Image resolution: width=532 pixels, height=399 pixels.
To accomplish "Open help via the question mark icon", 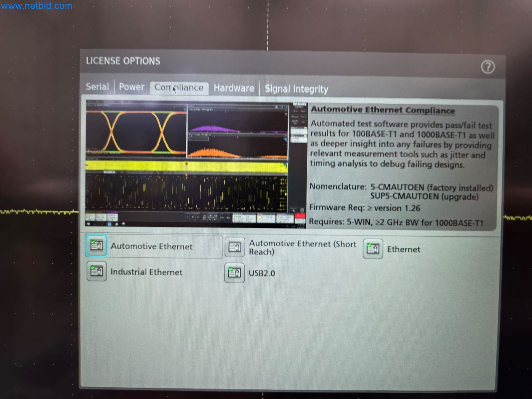I will [x=488, y=67].
